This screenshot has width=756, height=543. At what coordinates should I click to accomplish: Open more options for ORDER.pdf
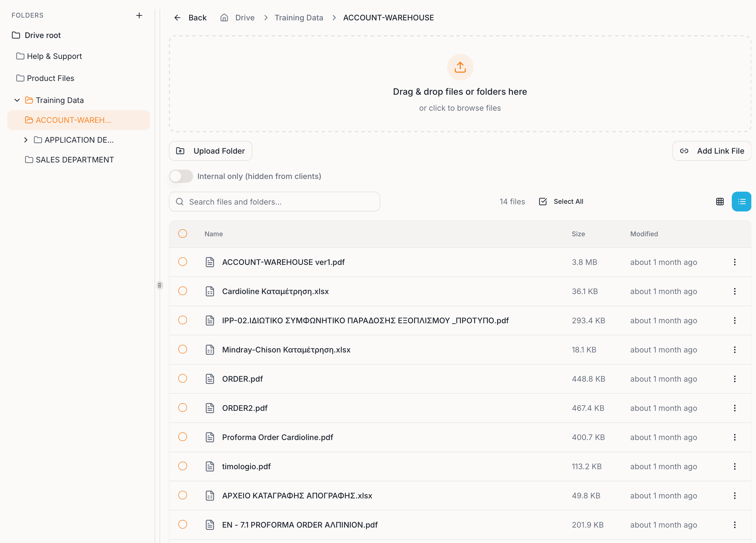pyautogui.click(x=734, y=379)
